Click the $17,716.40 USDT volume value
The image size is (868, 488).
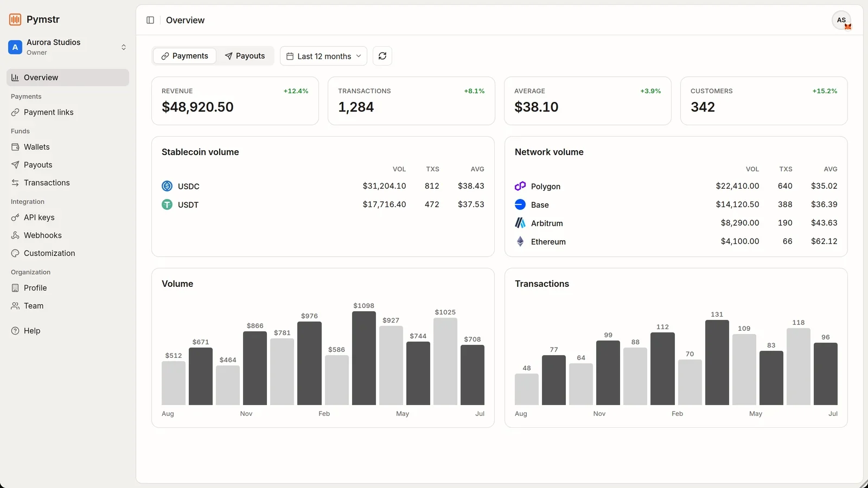[x=384, y=204]
